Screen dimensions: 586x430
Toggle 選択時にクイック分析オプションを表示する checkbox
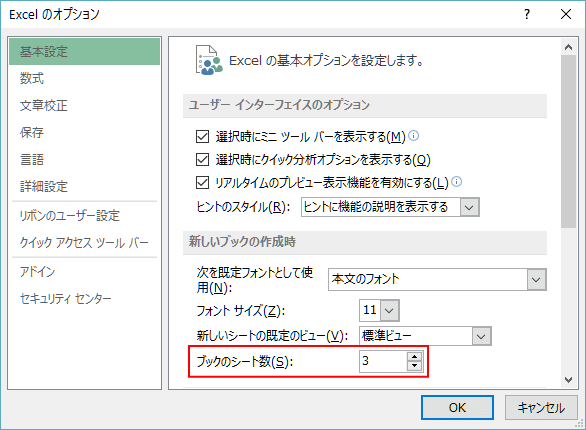pyautogui.click(x=202, y=160)
